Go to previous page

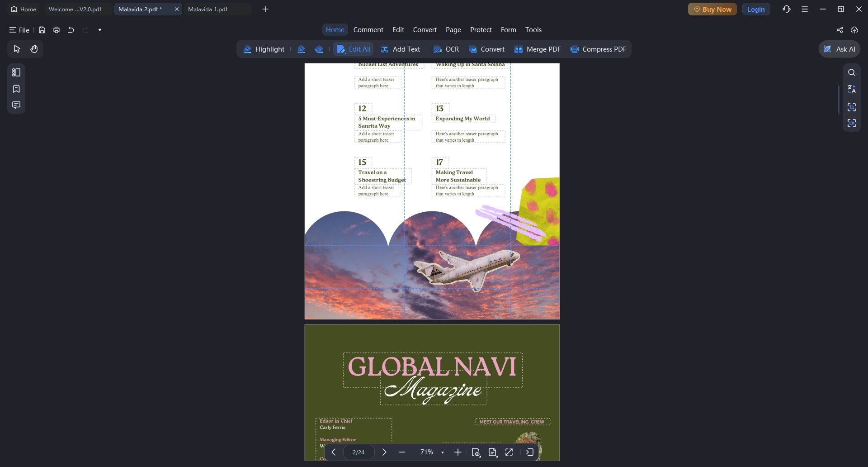[334, 452]
